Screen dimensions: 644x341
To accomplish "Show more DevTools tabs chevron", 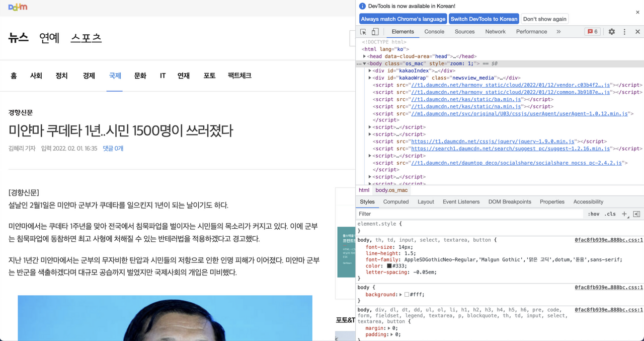I will pos(558,32).
